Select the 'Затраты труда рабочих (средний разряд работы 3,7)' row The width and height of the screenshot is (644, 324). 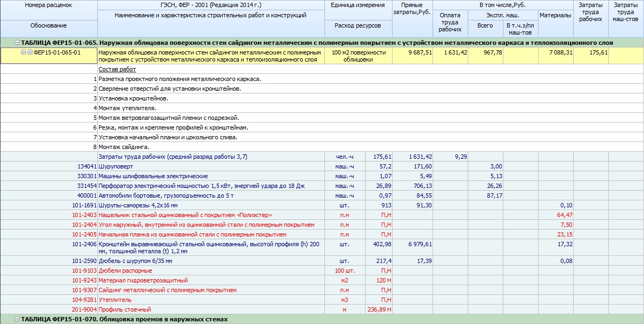pyautogui.click(x=322, y=157)
